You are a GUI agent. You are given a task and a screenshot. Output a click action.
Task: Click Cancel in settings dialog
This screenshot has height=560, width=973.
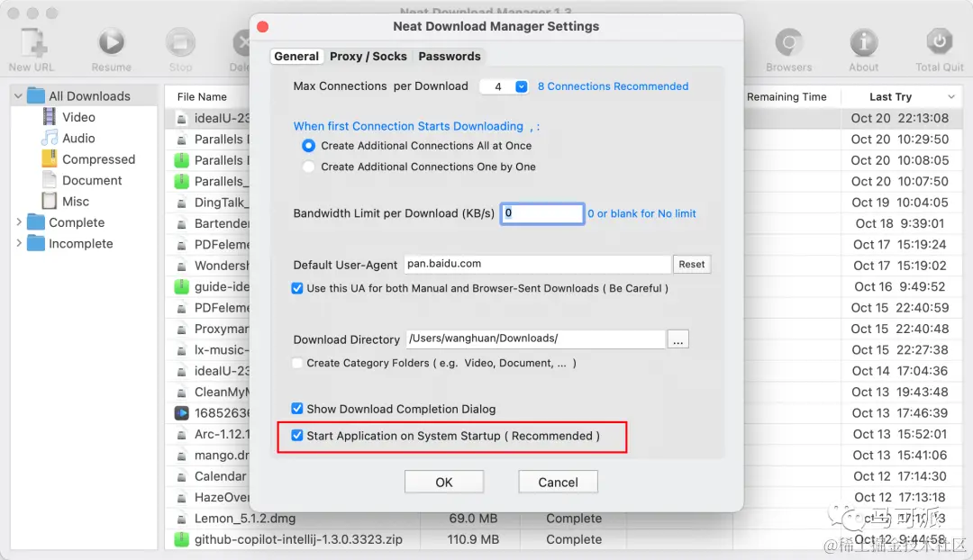click(558, 482)
